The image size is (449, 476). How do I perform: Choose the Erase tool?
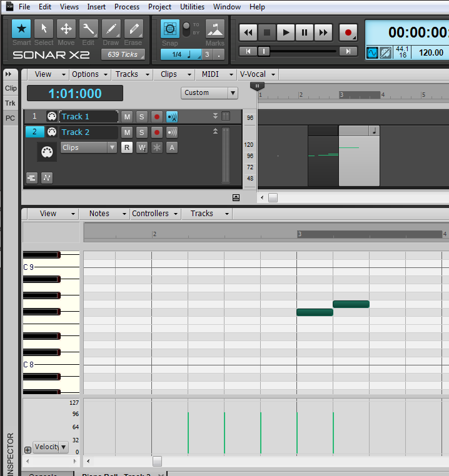pos(133,29)
